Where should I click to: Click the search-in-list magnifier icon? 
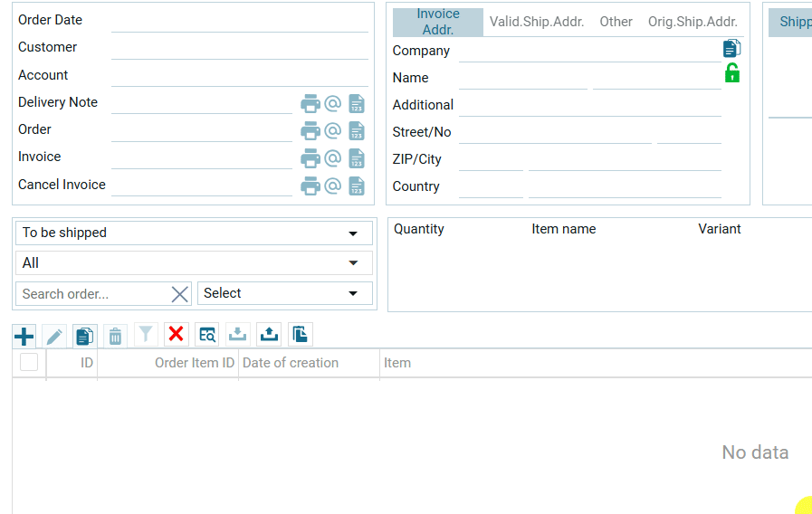(207, 335)
